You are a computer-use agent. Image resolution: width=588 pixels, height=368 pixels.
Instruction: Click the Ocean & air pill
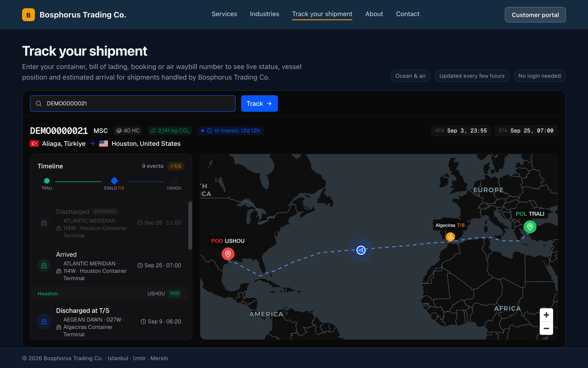410,76
